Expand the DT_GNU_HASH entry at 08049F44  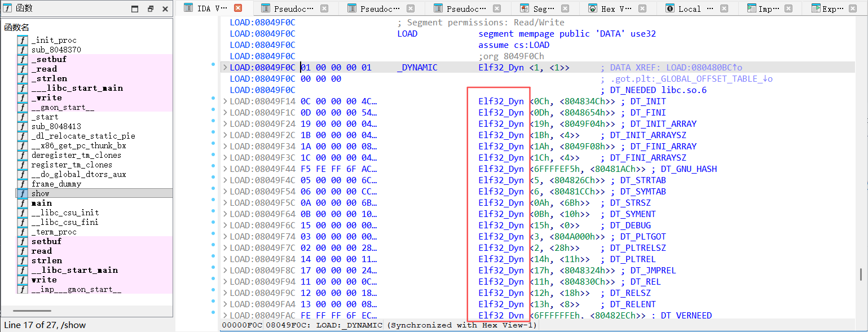tap(226, 169)
